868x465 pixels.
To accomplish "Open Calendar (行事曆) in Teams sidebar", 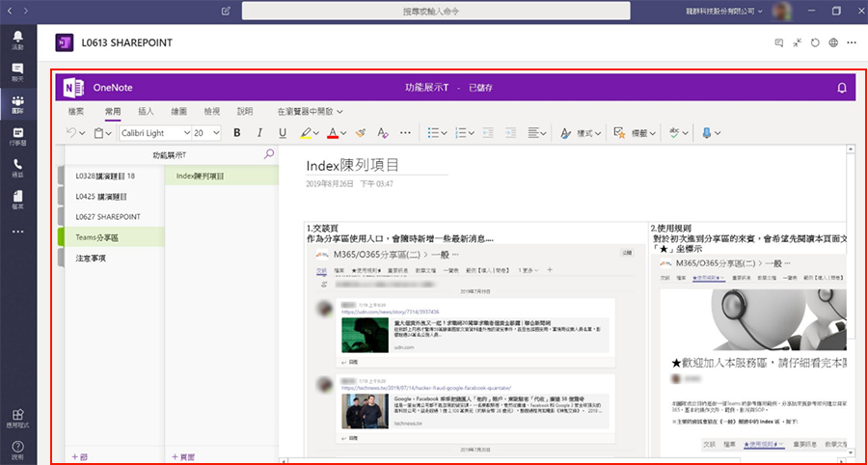I will [17, 137].
